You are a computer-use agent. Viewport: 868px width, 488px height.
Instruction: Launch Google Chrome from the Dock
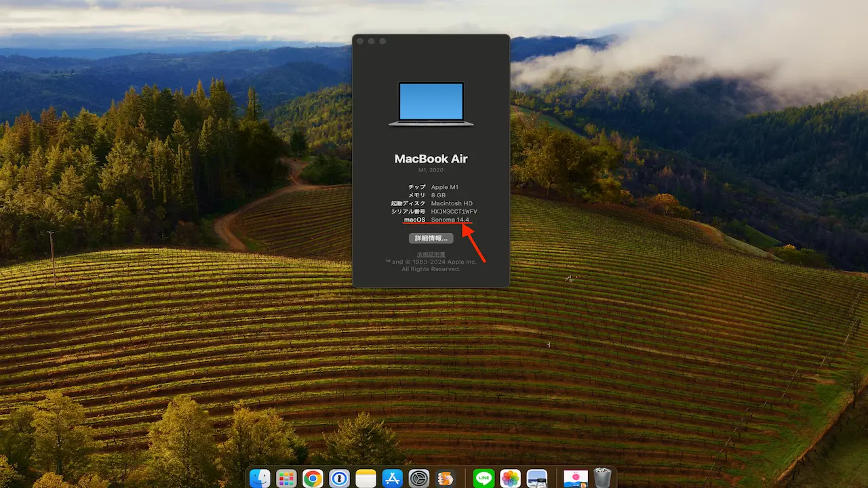click(313, 479)
